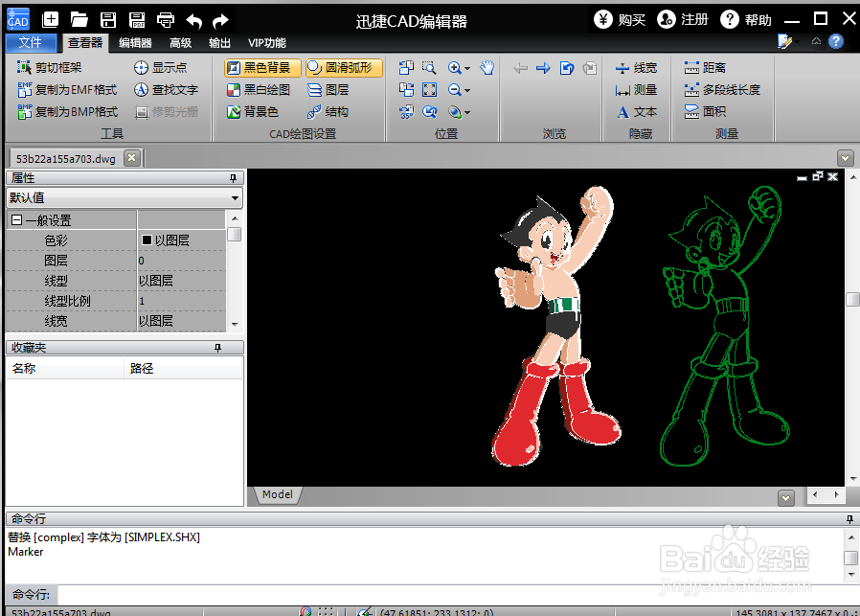Collapse the 一般设置 general settings group

[x=17, y=220]
